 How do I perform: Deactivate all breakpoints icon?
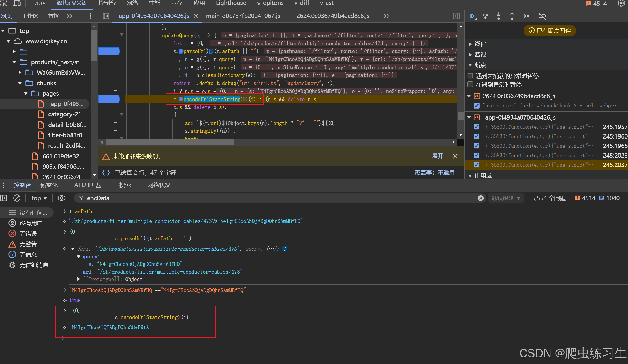[542, 16]
